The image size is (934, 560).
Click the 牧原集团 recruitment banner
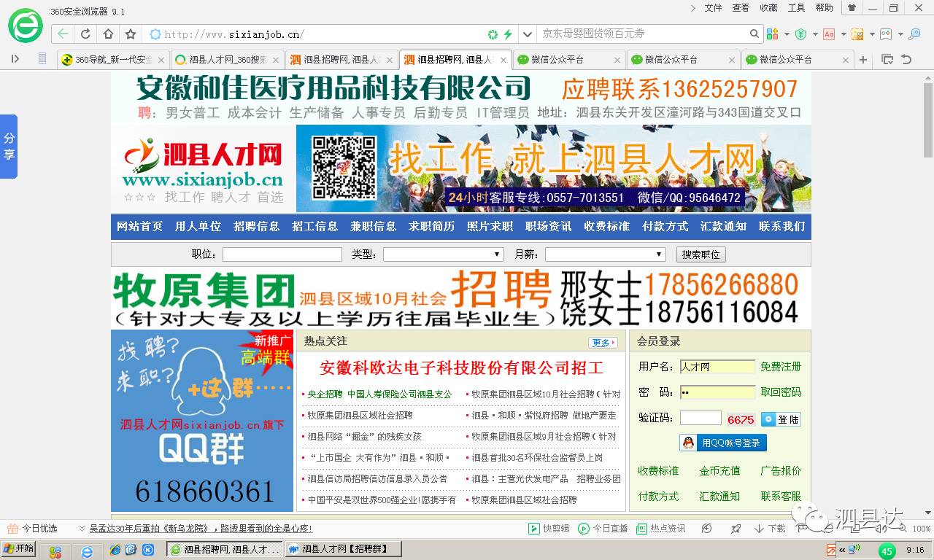[461, 298]
